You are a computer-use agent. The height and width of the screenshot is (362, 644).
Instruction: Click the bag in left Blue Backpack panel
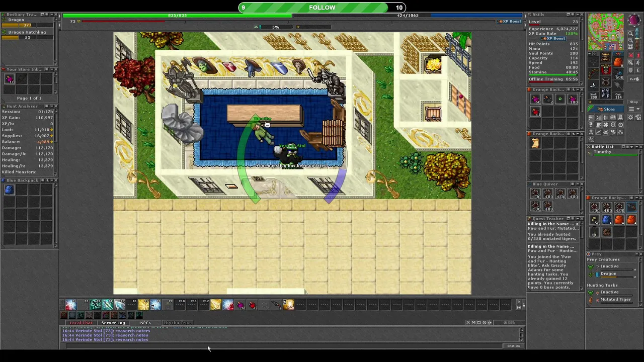9,190
